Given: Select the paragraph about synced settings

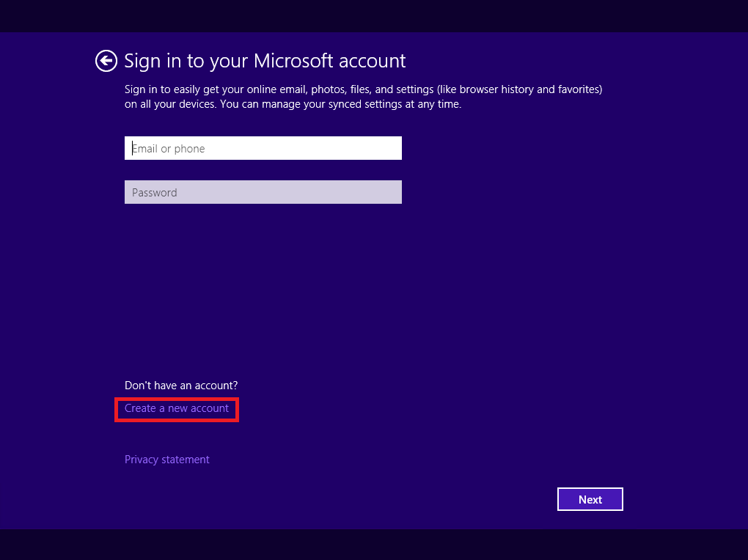Looking at the screenshot, I should 364,97.
